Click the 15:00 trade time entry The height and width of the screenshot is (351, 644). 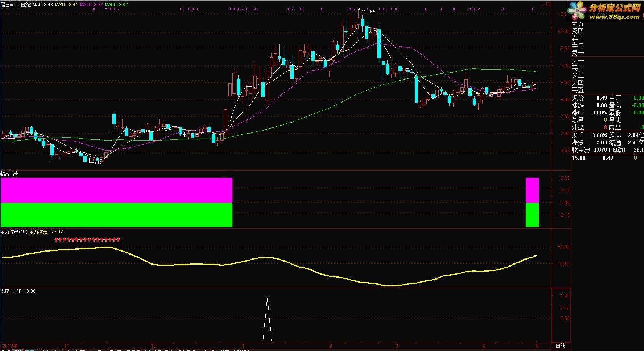click(579, 158)
